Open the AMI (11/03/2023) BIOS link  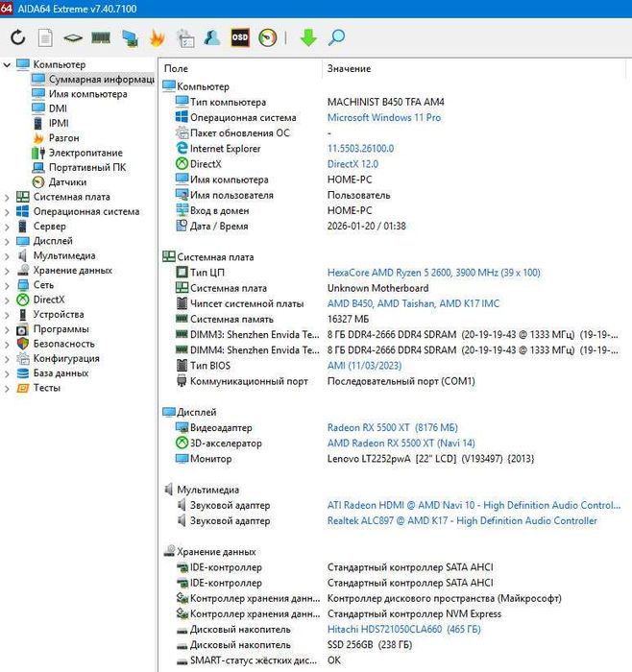click(364, 366)
